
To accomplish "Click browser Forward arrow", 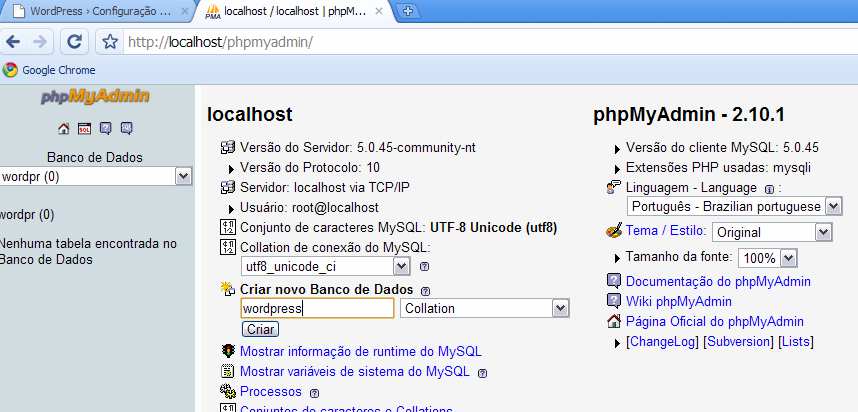I will point(40,42).
